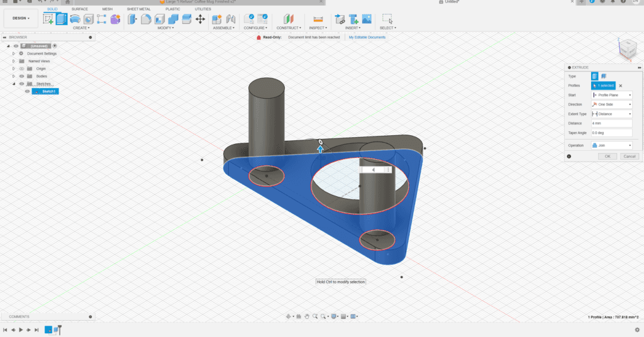Choose the standard Extrude type
This screenshot has width=644, height=337.
coord(595,76)
